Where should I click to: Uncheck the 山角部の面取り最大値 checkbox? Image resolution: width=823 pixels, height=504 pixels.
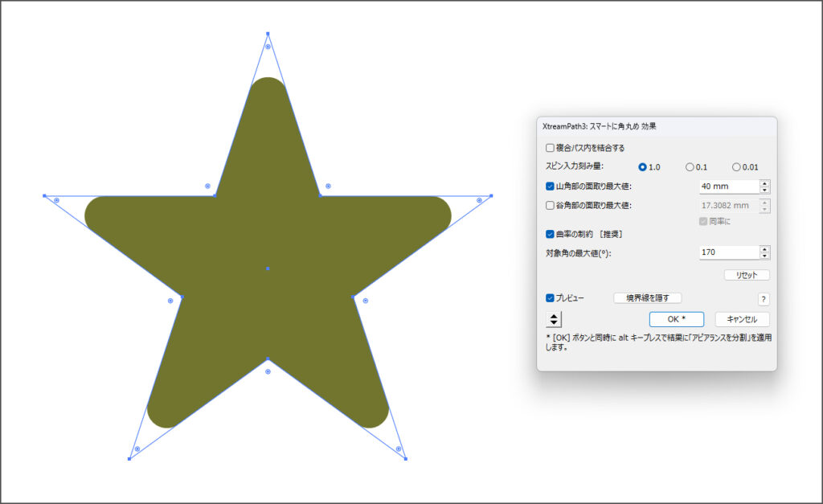pyautogui.click(x=550, y=186)
